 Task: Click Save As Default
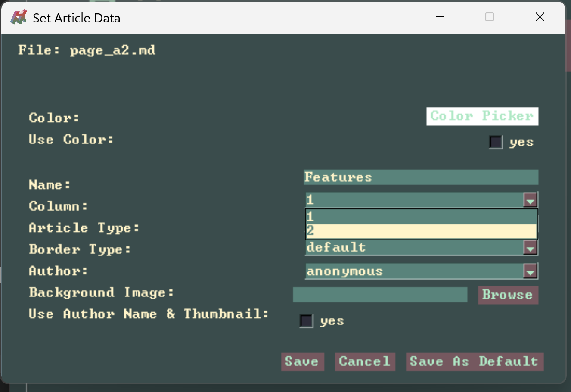coord(474,361)
